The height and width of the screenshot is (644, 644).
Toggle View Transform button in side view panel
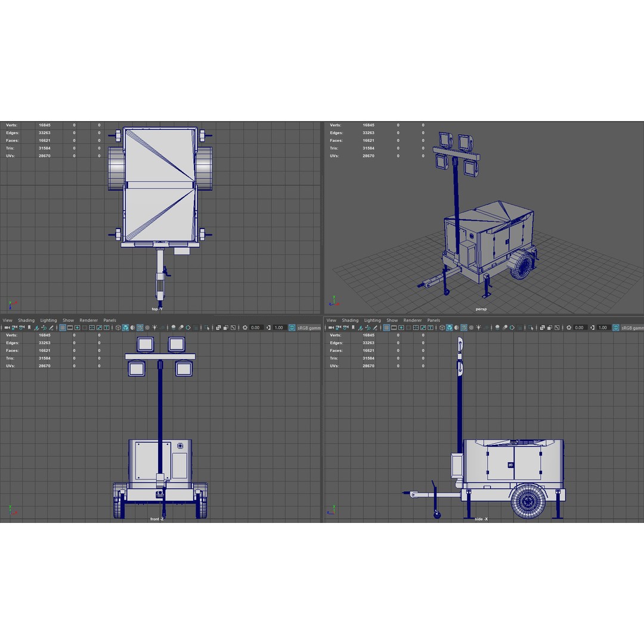(615, 327)
